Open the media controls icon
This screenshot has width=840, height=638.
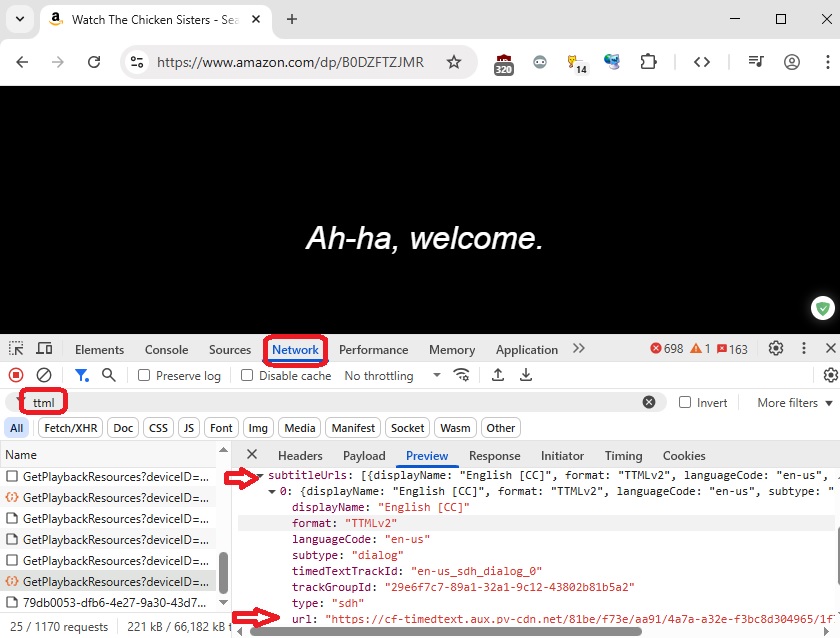tap(756, 62)
